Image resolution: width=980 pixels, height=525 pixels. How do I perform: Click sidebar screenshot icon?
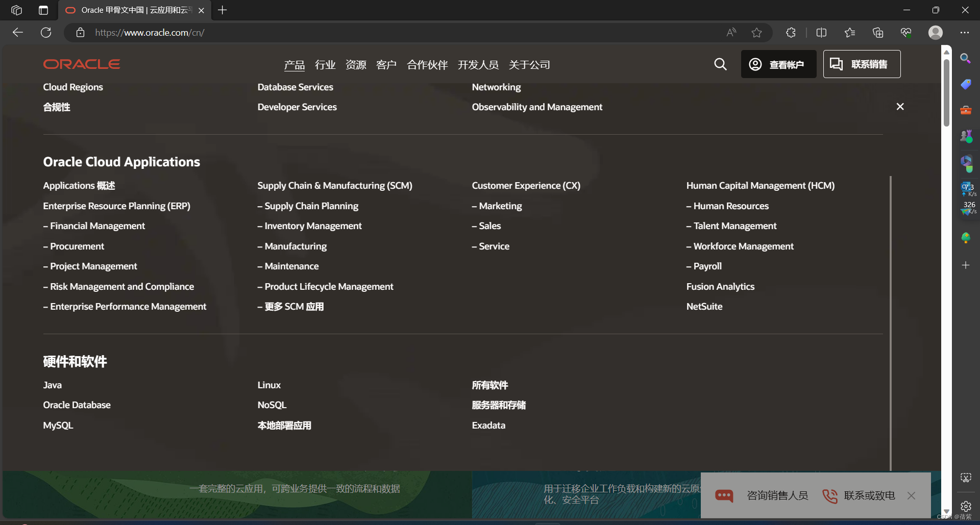[966, 478]
